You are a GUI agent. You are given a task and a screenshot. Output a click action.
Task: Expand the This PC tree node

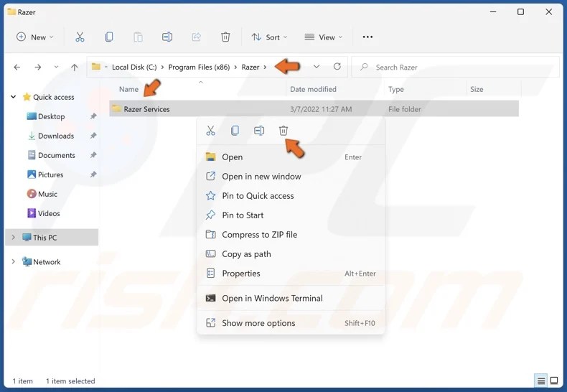(14, 237)
